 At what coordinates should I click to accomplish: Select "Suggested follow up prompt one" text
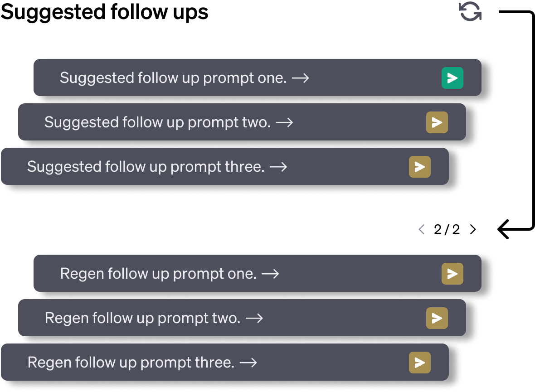pyautogui.click(x=173, y=78)
